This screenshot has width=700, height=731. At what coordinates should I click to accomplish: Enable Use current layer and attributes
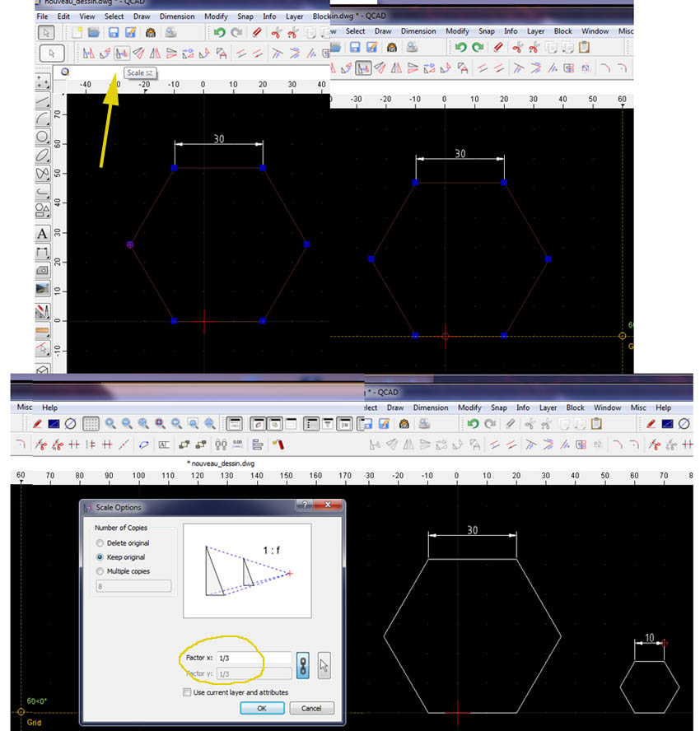click(x=187, y=692)
